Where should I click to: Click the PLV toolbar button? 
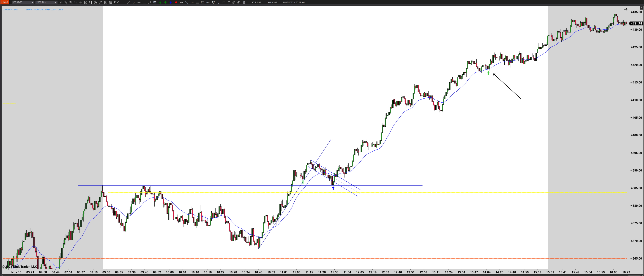point(116,2)
